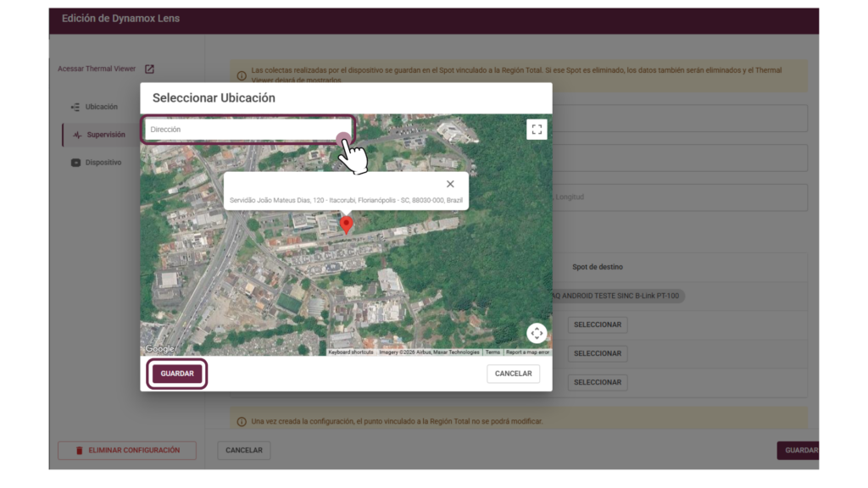
Task: Click ELIMINAR CONFIGURACIÓN button
Action: coord(127,451)
